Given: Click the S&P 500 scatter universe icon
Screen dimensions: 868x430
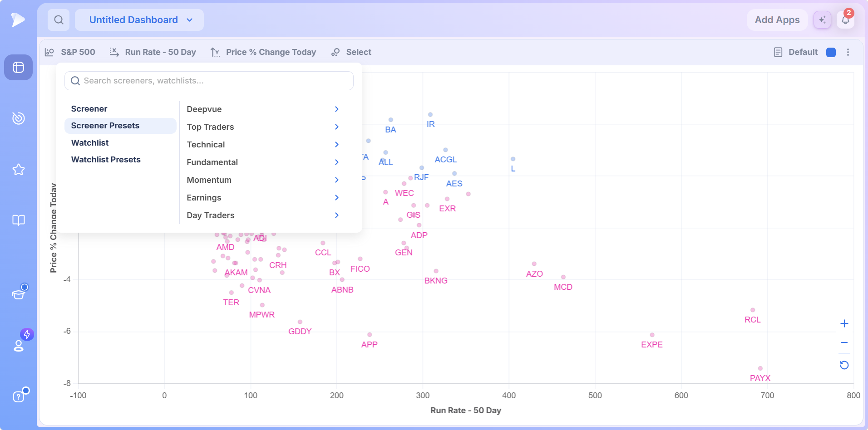Looking at the screenshot, I should tap(49, 52).
